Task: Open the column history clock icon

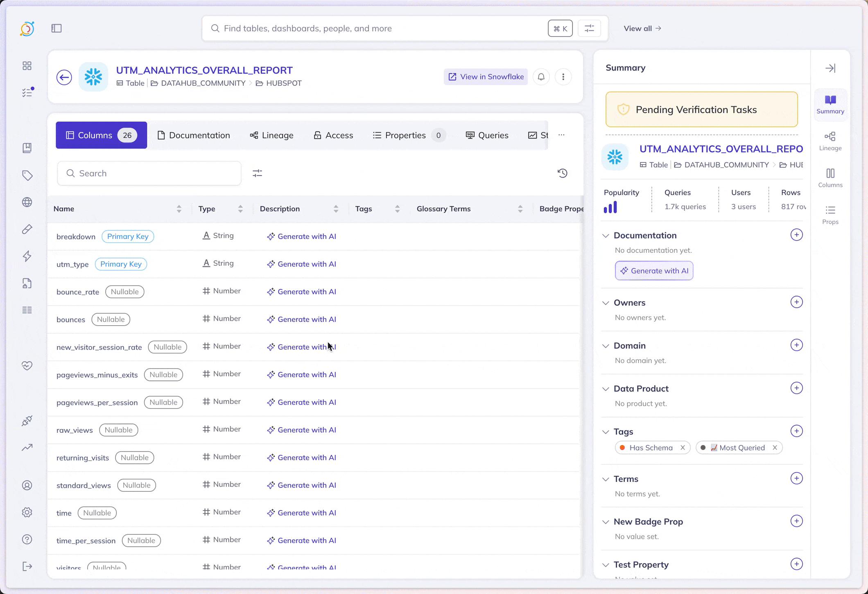Action: [562, 173]
